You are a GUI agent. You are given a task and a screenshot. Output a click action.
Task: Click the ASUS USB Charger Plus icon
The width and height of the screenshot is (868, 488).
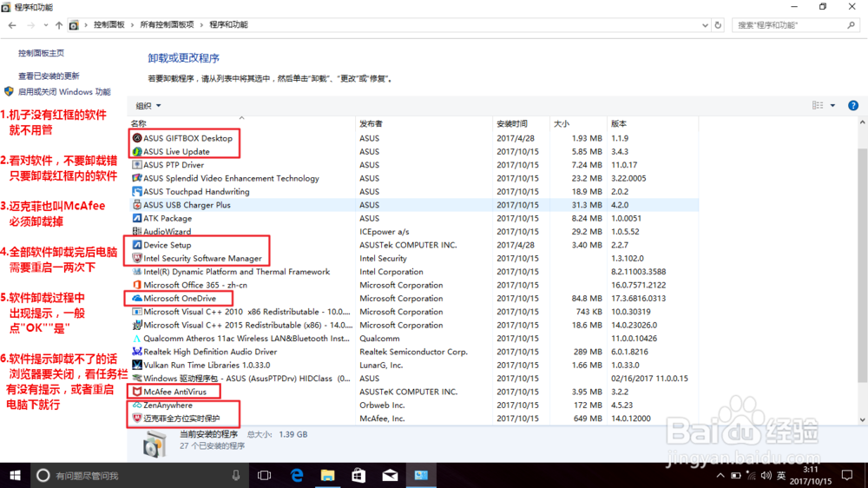click(x=137, y=204)
